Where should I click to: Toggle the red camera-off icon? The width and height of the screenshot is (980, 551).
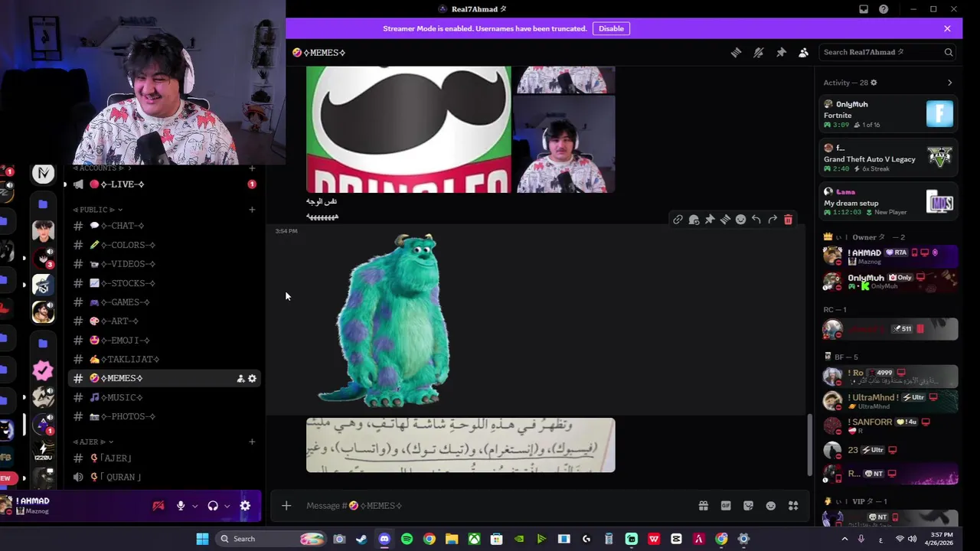pos(158,506)
